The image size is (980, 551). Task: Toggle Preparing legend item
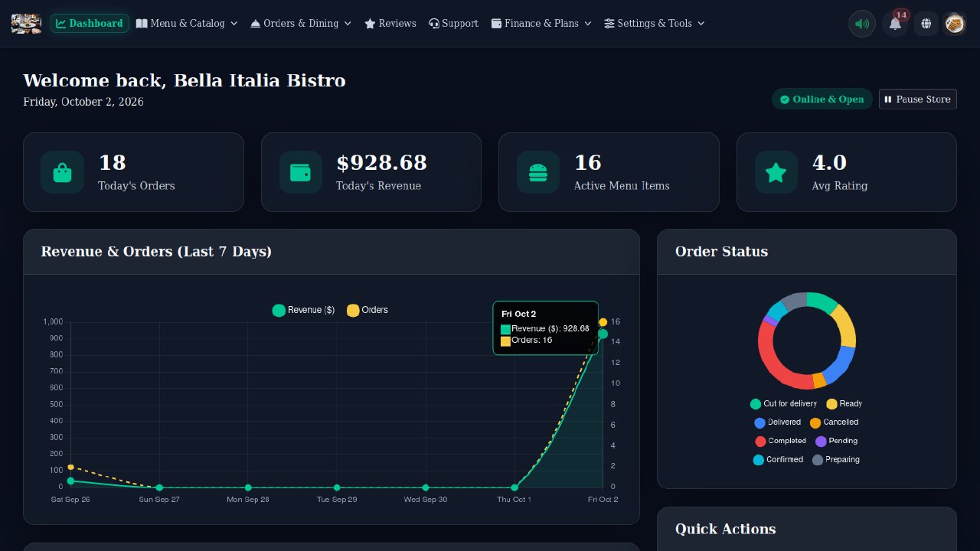coord(836,460)
